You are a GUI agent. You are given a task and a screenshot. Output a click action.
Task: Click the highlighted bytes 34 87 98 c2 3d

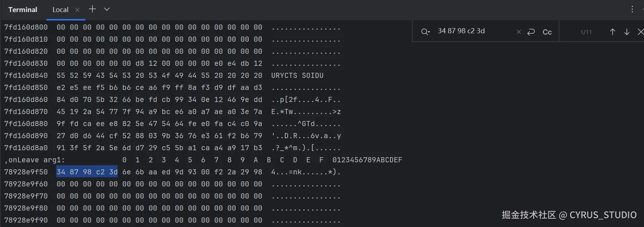point(87,172)
